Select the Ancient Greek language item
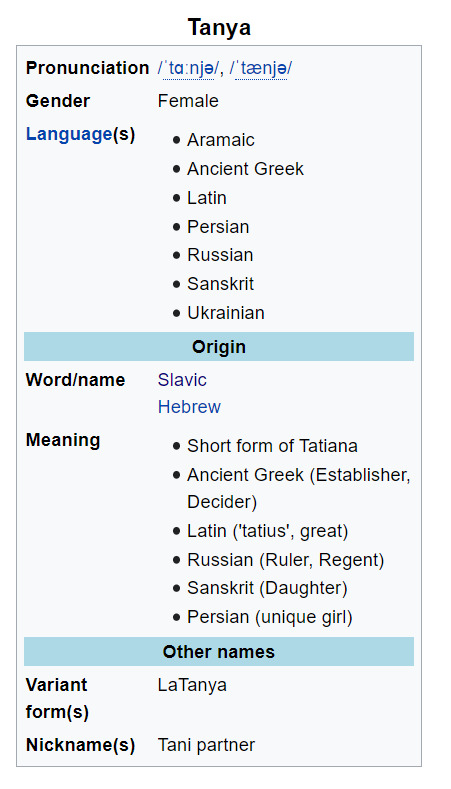451x789 pixels. (246, 169)
